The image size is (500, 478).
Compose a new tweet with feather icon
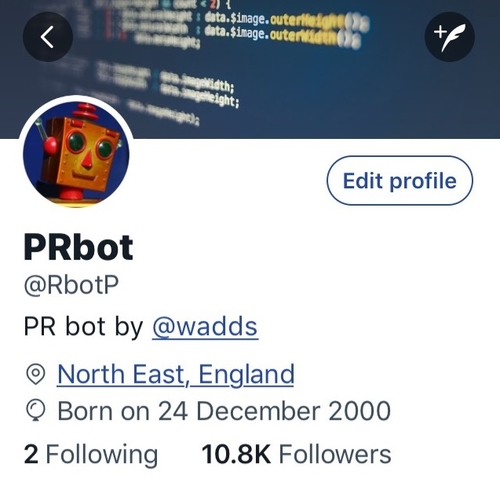point(450,37)
